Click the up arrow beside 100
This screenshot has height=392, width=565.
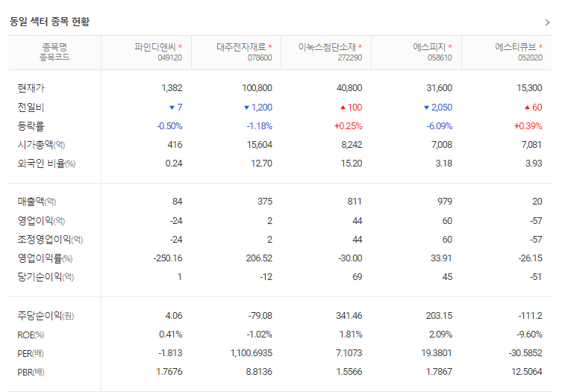tap(343, 107)
